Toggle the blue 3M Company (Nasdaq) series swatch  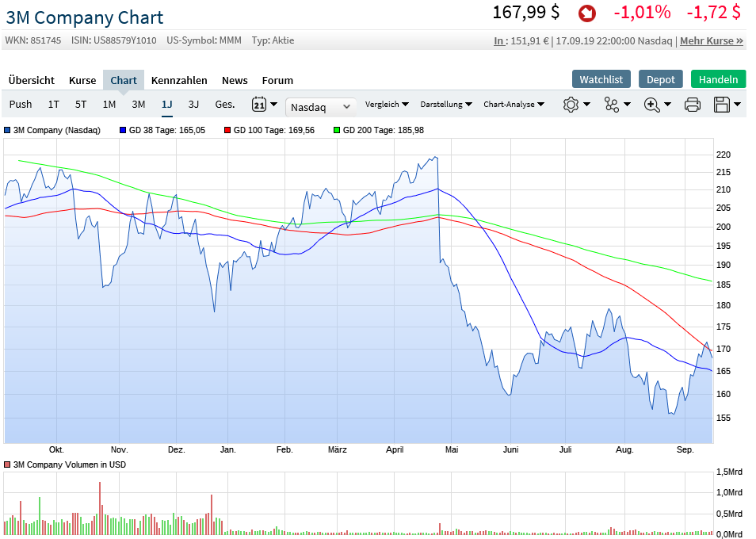point(7,130)
